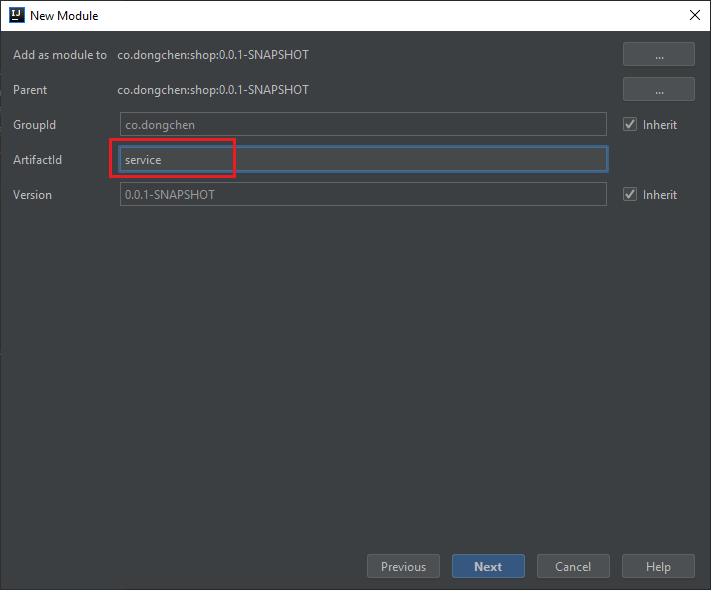The image size is (711, 590).
Task: Click the Parent label
Action: (30, 90)
